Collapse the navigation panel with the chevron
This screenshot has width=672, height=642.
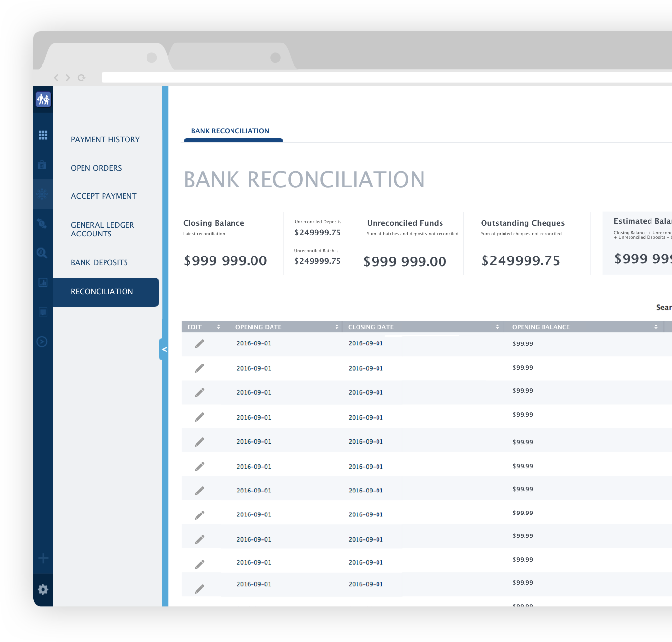click(164, 349)
